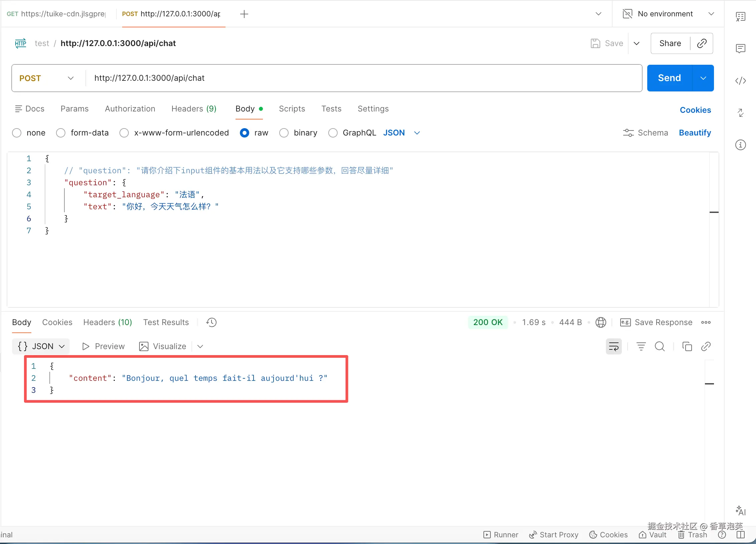This screenshot has height=544, width=756.
Task: Open the Test Results response tab
Action: tap(166, 322)
